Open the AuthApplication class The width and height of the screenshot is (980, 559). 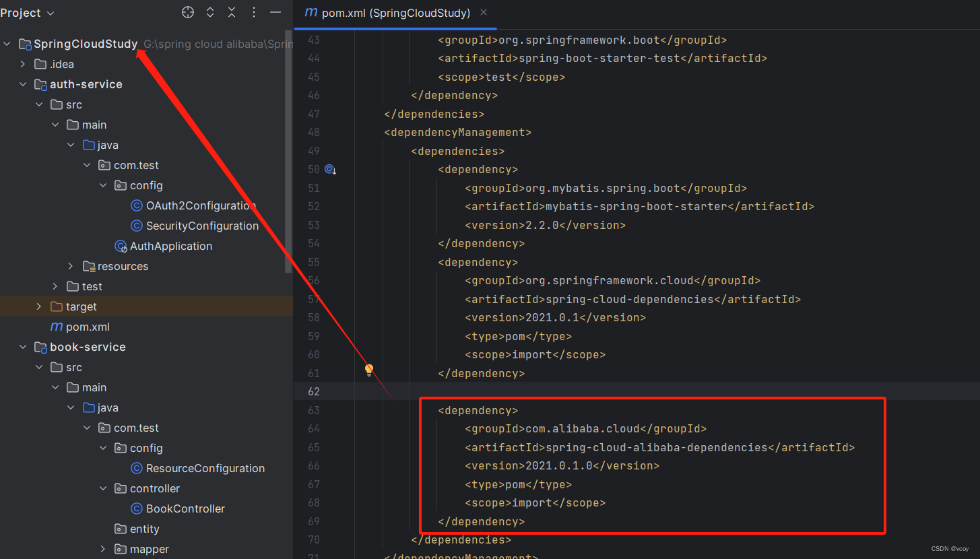click(x=171, y=246)
